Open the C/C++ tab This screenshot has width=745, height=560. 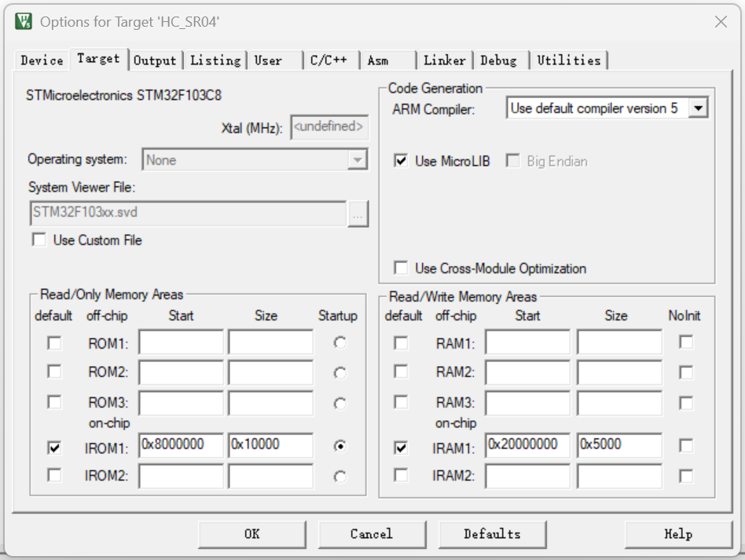tap(331, 60)
